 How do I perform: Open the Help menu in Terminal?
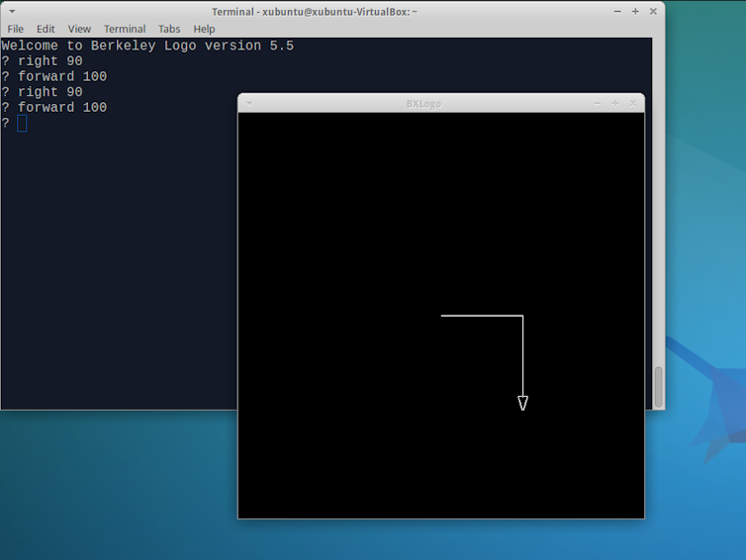204,29
